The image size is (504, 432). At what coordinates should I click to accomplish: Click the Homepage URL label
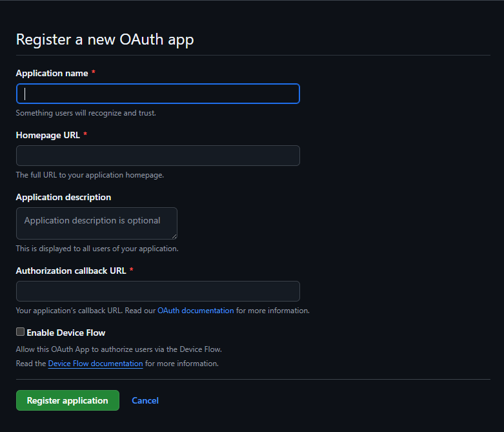(x=48, y=135)
